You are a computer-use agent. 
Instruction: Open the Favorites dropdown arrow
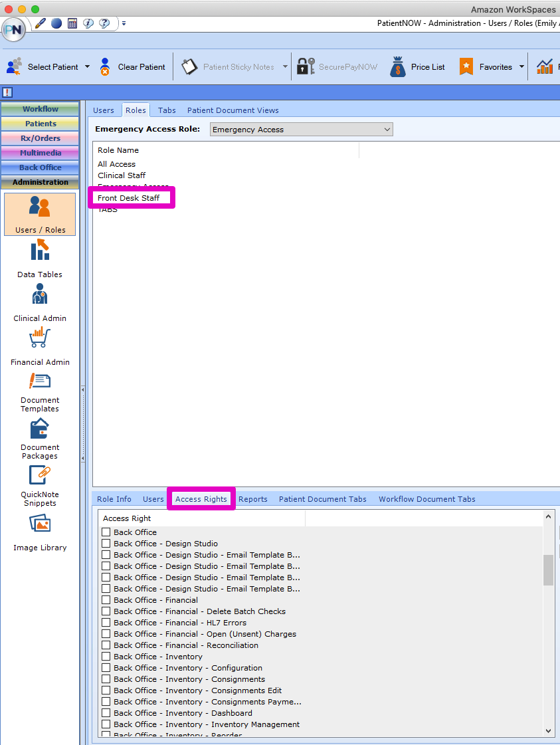521,66
